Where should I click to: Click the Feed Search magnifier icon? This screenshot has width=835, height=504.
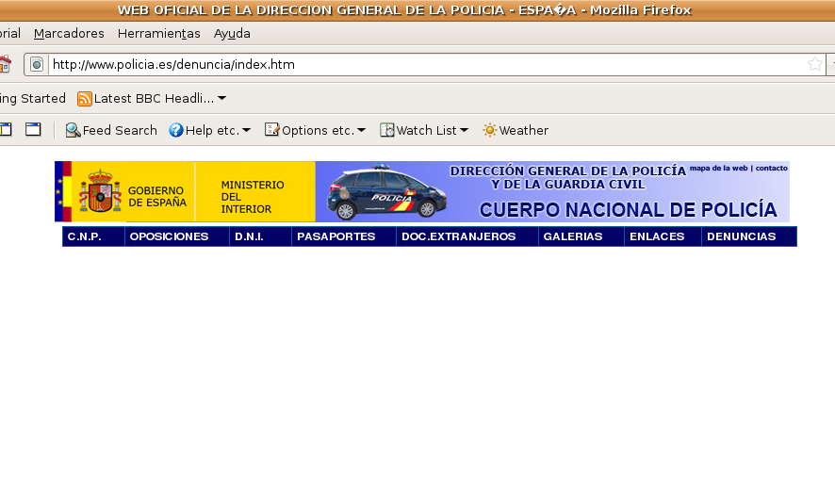(x=73, y=130)
